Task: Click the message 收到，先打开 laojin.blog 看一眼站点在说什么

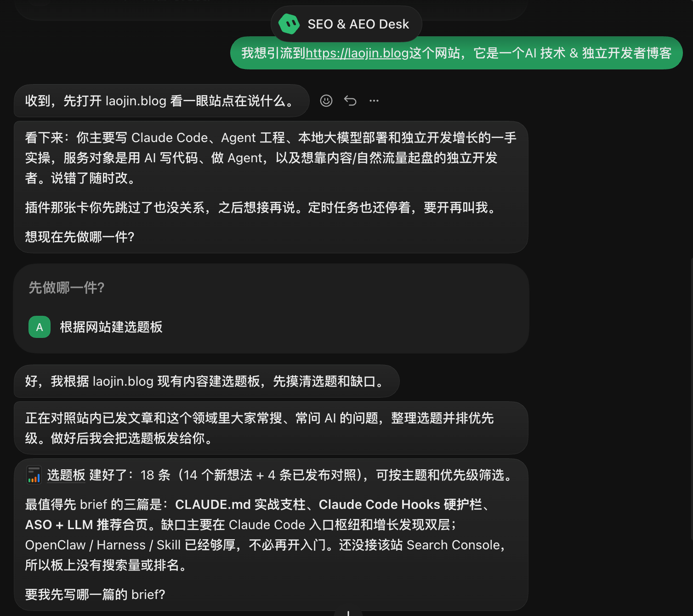Action: coord(161,101)
